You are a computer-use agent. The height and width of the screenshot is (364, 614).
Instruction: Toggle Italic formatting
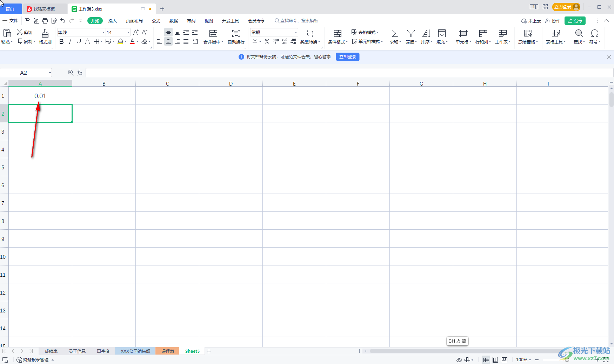pyautogui.click(x=70, y=42)
